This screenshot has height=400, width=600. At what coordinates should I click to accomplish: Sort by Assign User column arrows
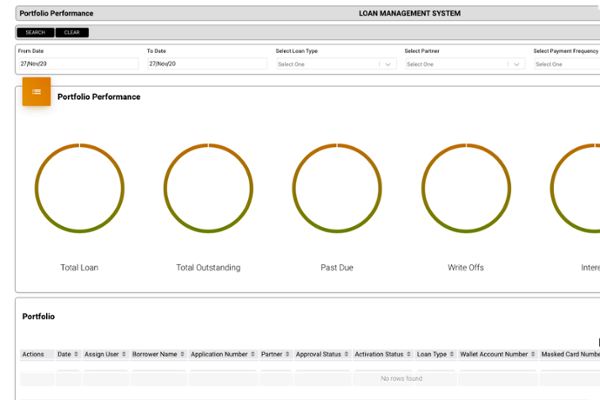tap(124, 354)
